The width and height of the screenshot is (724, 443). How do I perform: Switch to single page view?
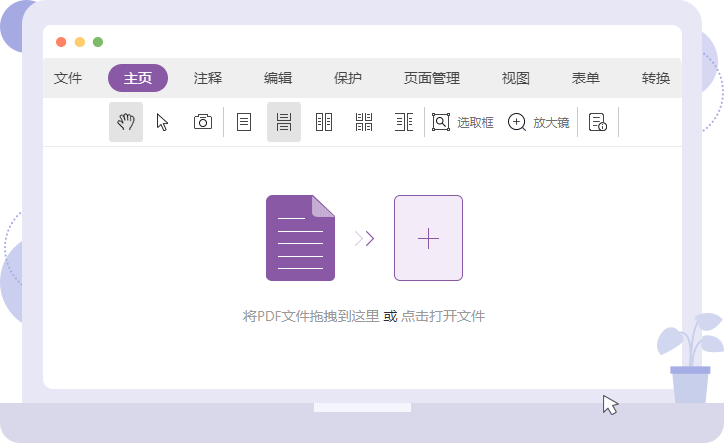coord(244,122)
